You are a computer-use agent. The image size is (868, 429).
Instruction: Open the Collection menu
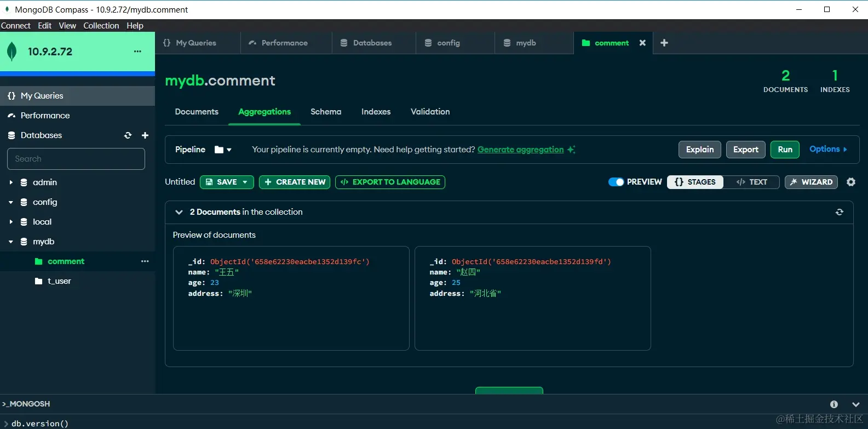pos(101,26)
